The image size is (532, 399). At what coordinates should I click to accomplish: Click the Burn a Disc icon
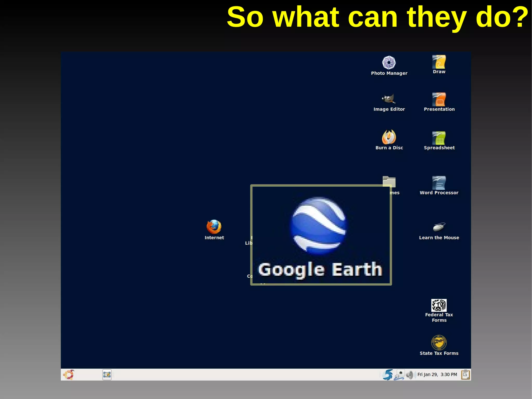(x=389, y=137)
